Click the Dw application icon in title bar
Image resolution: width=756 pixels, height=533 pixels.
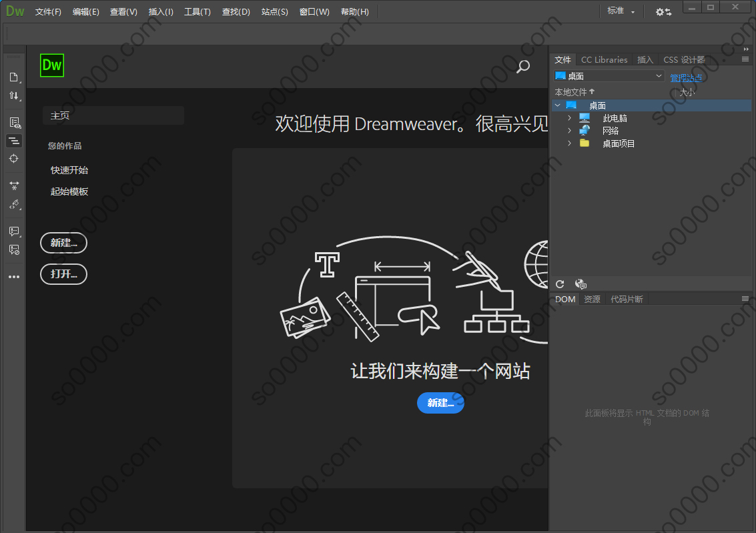point(15,11)
